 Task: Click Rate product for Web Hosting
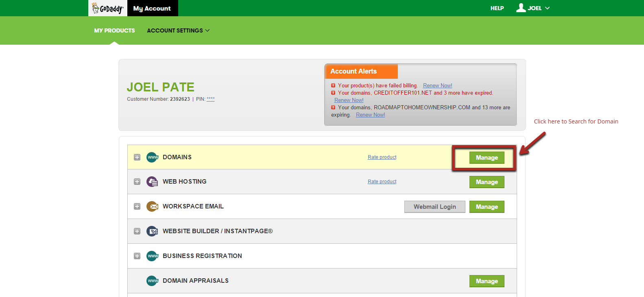pos(382,182)
